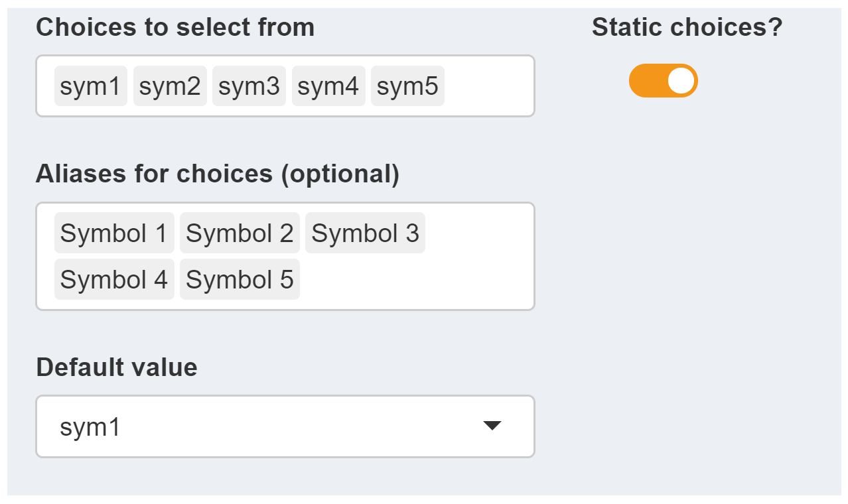Click the sym4 tag
848x504 pixels.
[x=328, y=85]
